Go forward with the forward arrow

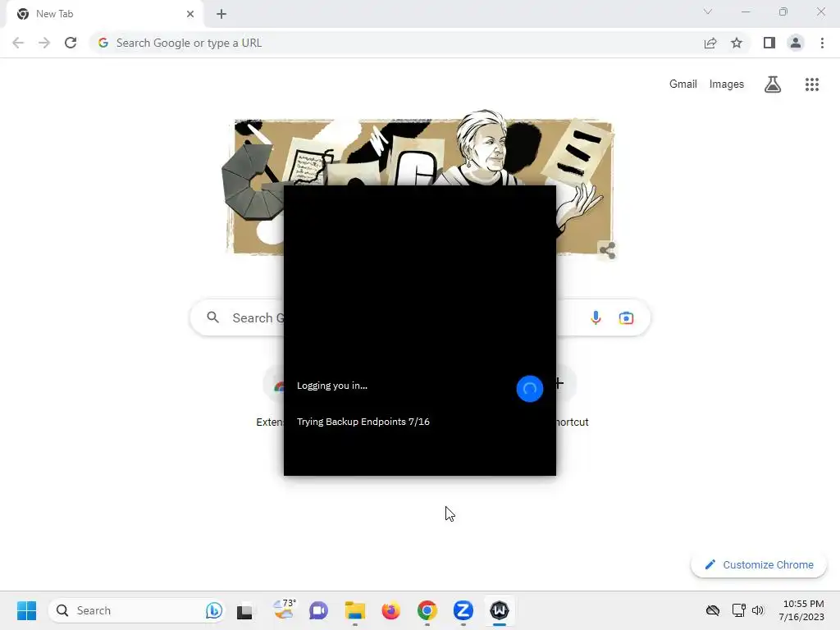[x=44, y=43]
